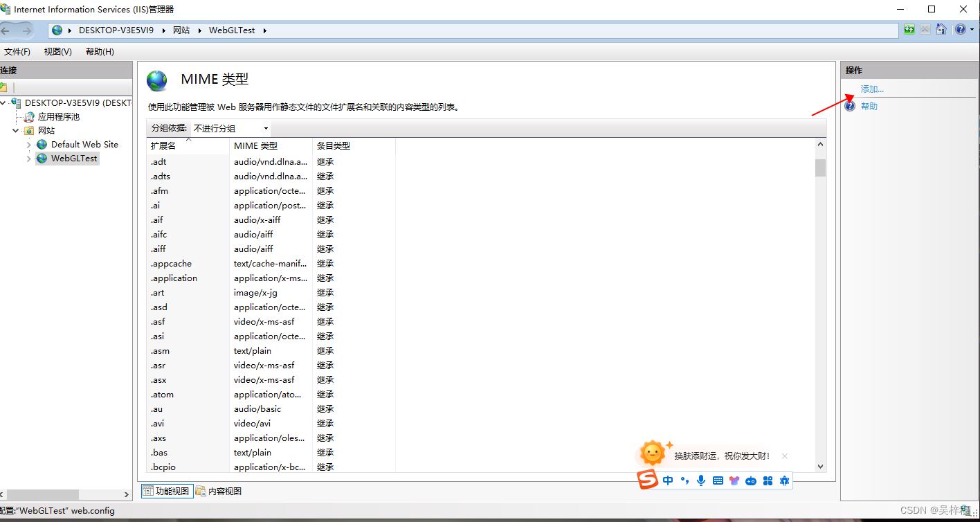Click the help question mark in address bar
This screenshot has height=522, width=980.
point(961,30)
